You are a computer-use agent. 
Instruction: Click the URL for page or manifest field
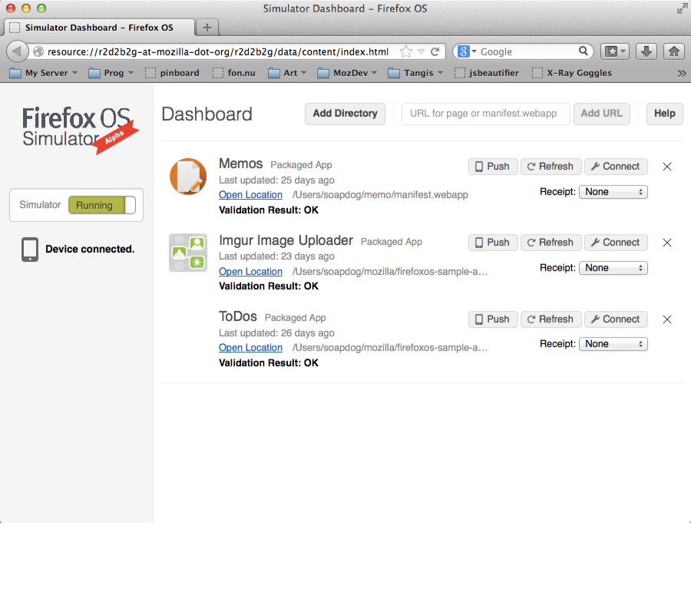tap(485, 113)
